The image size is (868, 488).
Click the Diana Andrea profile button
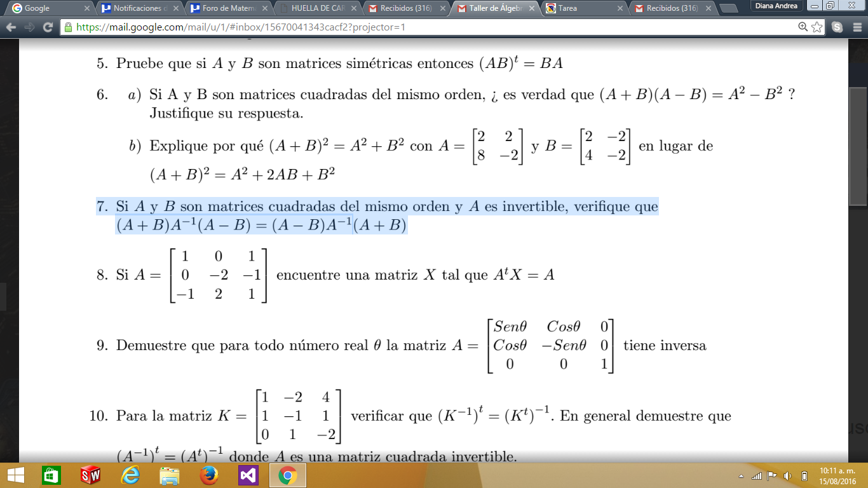tap(775, 6)
